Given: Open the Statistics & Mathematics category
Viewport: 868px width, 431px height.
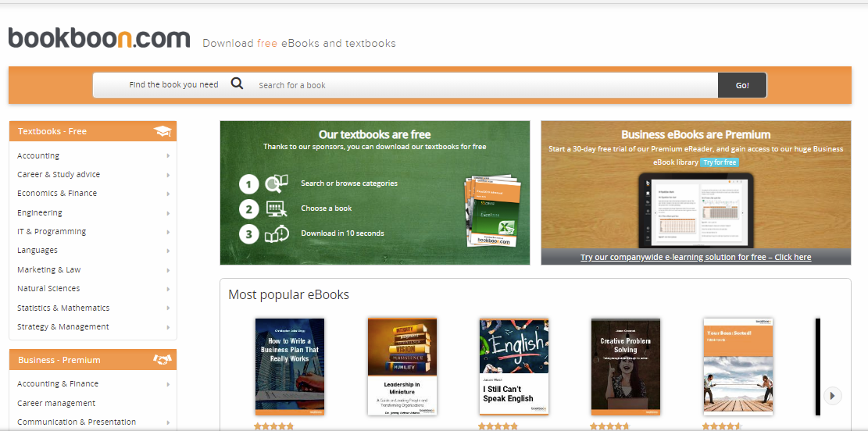Looking at the screenshot, I should click(63, 308).
